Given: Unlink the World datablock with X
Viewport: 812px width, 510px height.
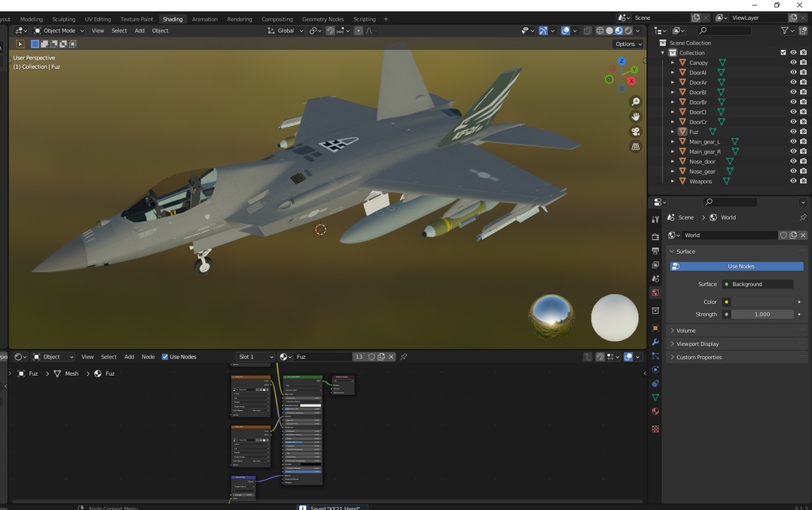Looking at the screenshot, I should click(x=802, y=235).
